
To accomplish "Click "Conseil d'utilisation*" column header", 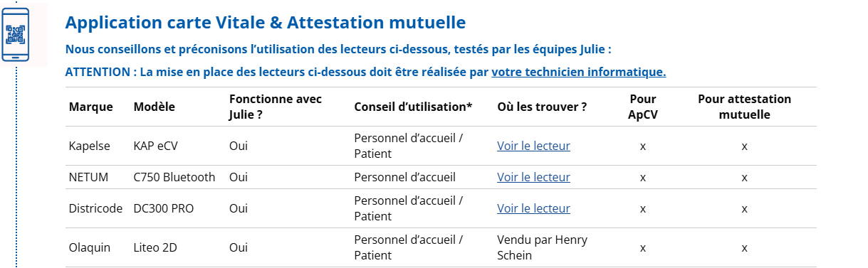I will tap(413, 107).
